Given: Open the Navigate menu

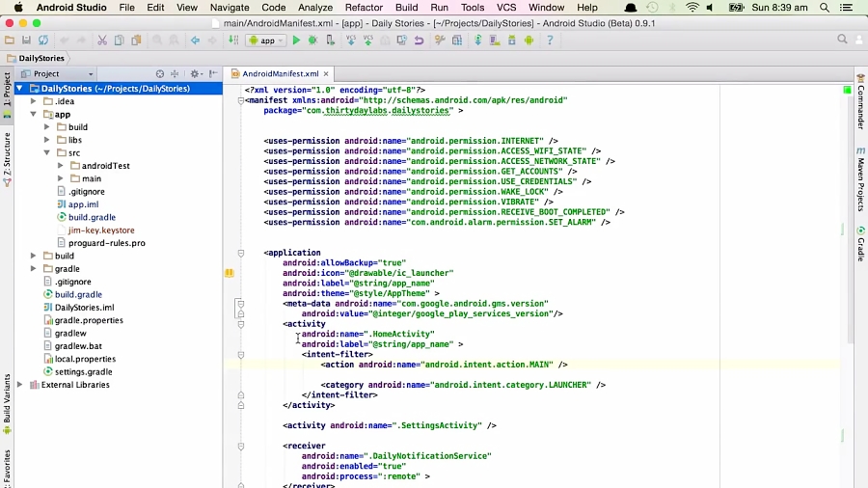Looking at the screenshot, I should point(230,8).
